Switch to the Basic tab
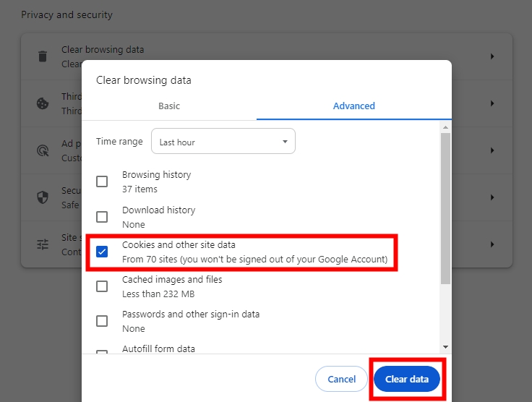The height and width of the screenshot is (402, 532). pos(169,106)
